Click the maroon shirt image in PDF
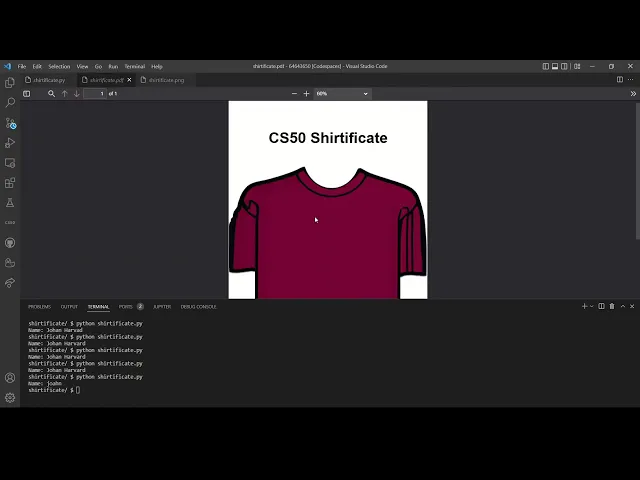 click(328, 233)
